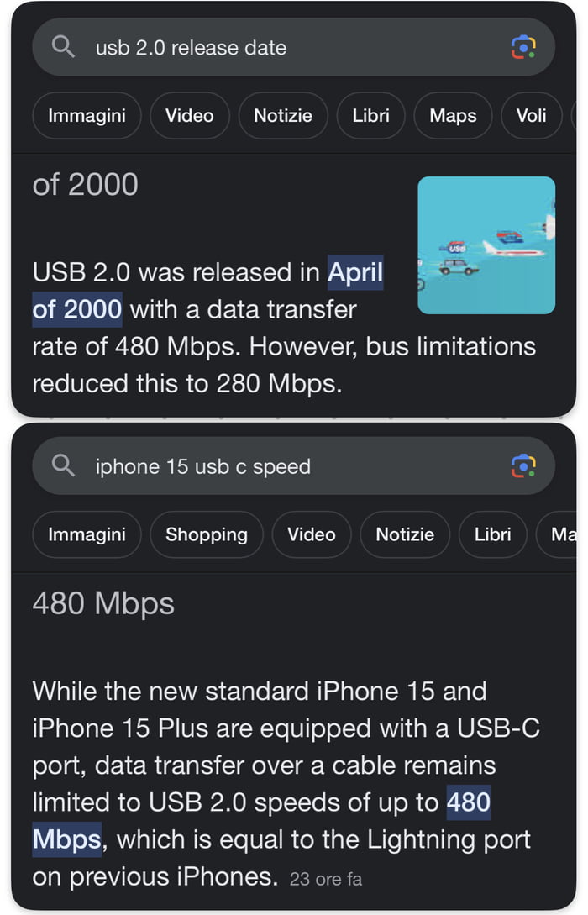Click the magnifier icon in the first search bar

(x=63, y=48)
